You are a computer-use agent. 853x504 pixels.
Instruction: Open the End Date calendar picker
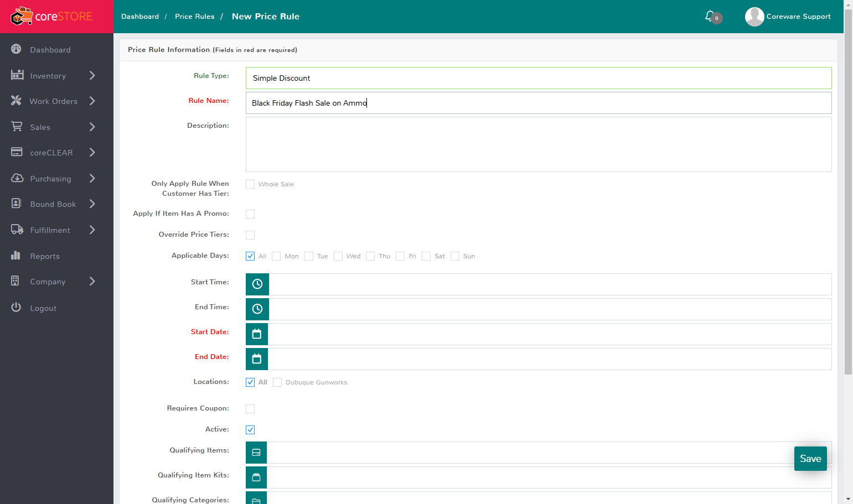tap(257, 359)
